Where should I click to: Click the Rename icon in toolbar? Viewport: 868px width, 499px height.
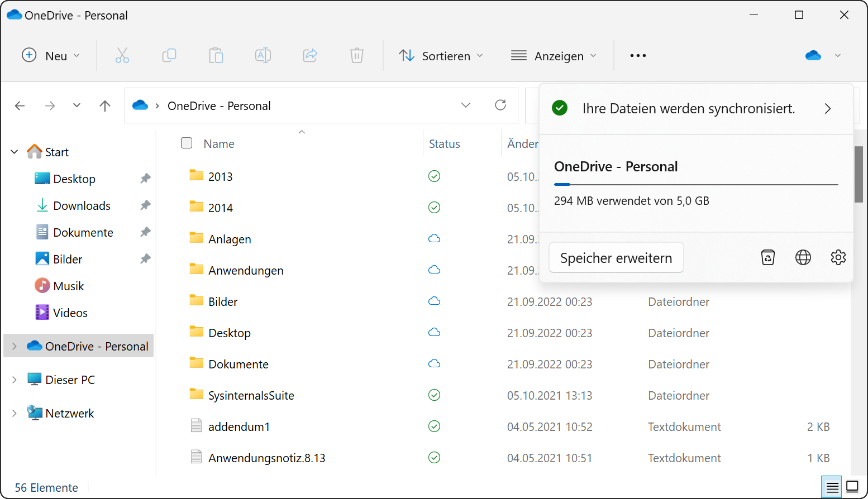click(x=263, y=56)
